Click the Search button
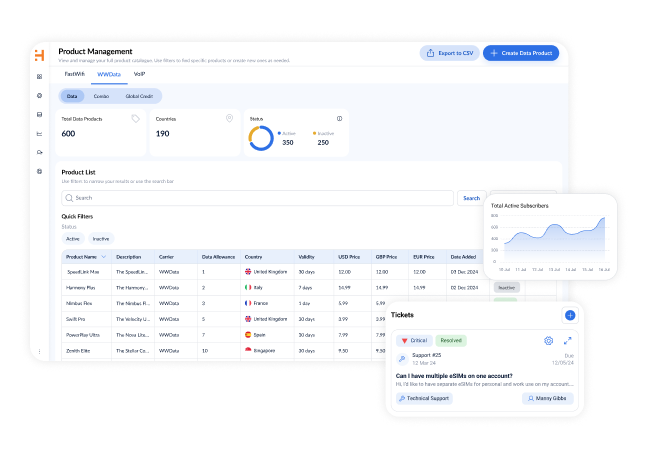This screenshot has height=466, width=648. 472,198
